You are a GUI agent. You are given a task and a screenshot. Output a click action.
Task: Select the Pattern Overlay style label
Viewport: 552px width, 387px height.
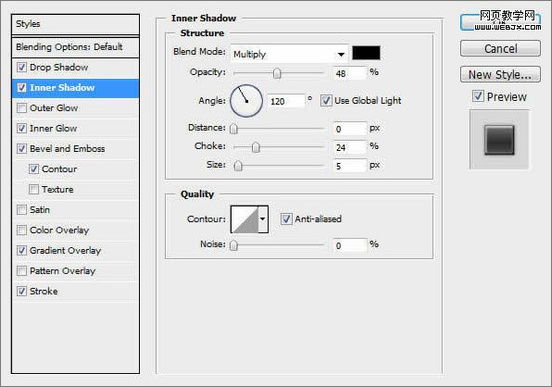[x=63, y=271]
